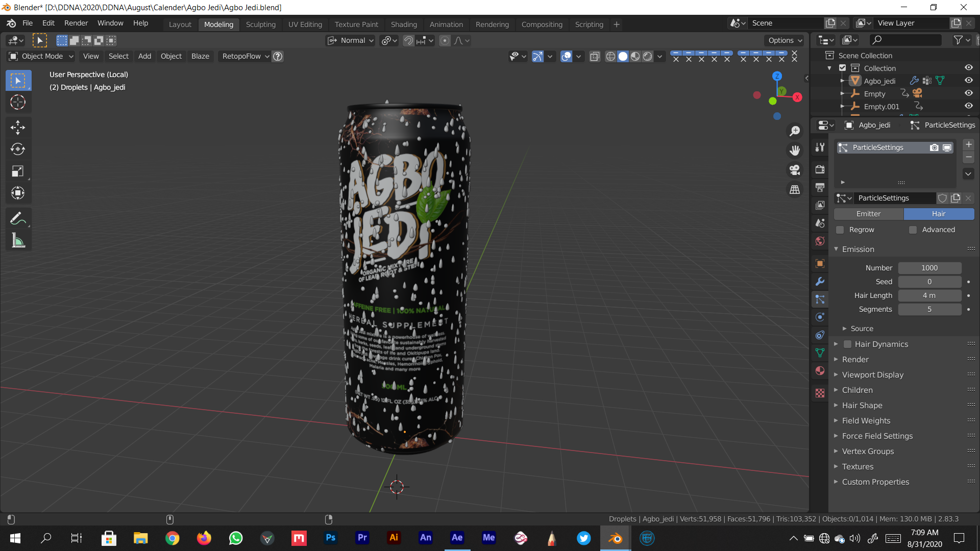This screenshot has height=551, width=980.
Task: Select the Rotate tool
Action: (x=18, y=149)
